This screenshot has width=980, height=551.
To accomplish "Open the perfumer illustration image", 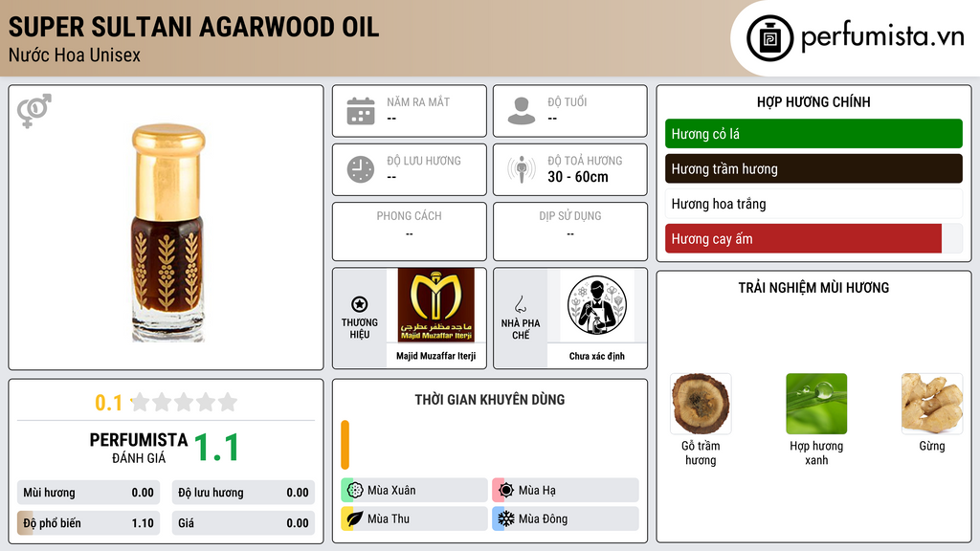I will 597,305.
